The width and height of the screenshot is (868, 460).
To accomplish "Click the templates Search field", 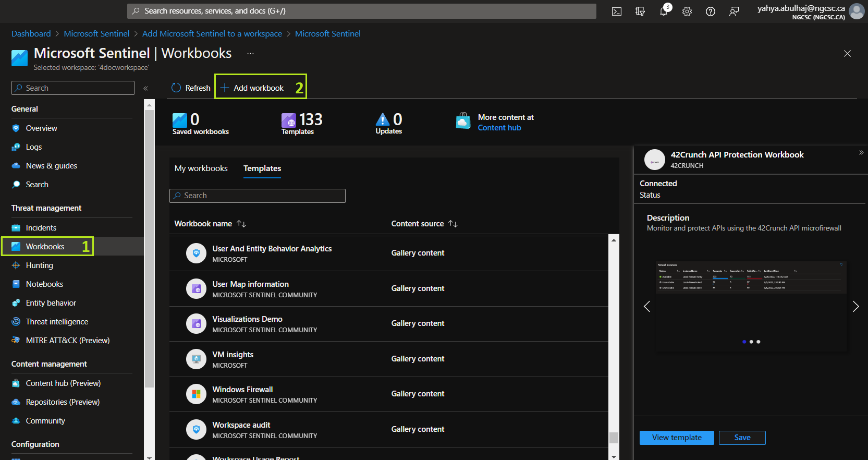I will coord(258,196).
